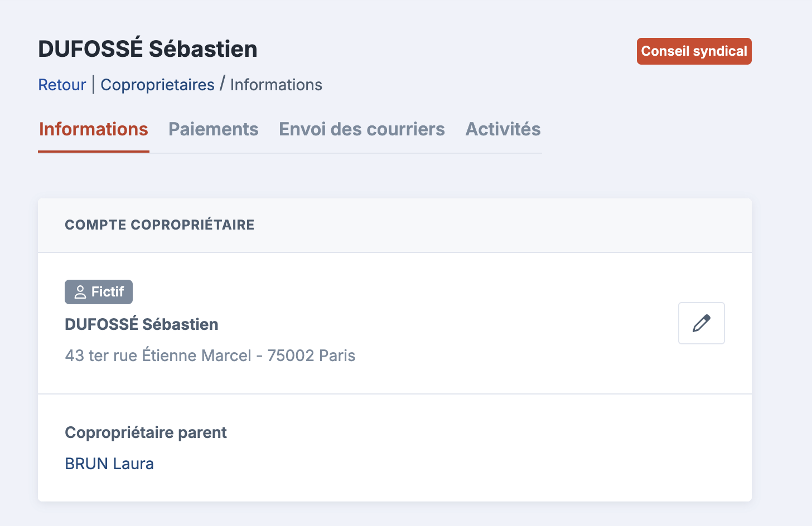Go back via the Retour link
The height and width of the screenshot is (526, 812).
click(62, 85)
